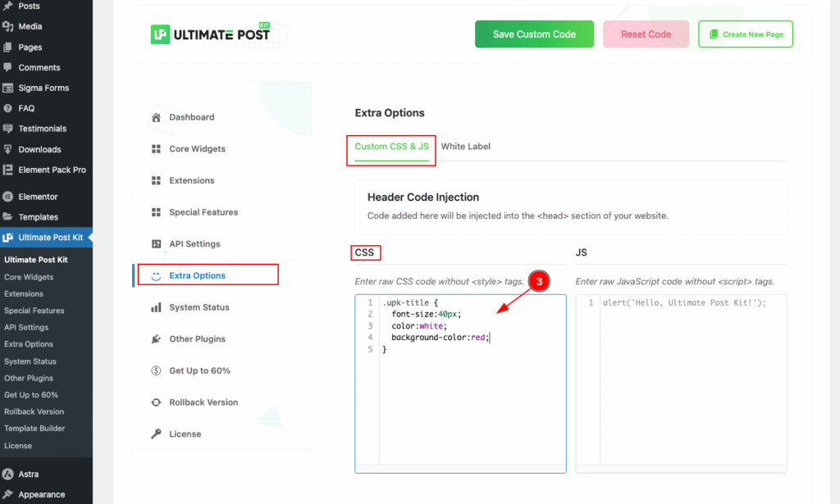This screenshot has width=840, height=504.
Task: Click the 'Header Code Injection' heading
Action: [x=423, y=197]
